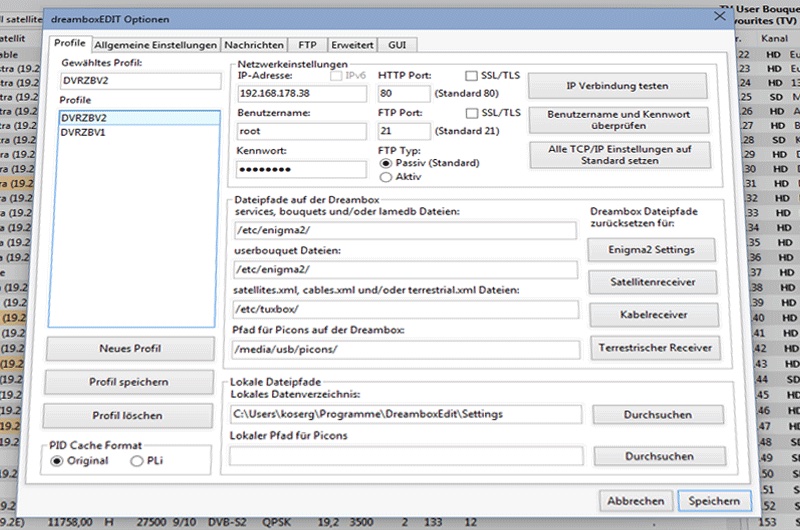This screenshot has height=530, width=800.
Task: Reset paths for Terrestrischer Receiver
Action: (x=656, y=348)
